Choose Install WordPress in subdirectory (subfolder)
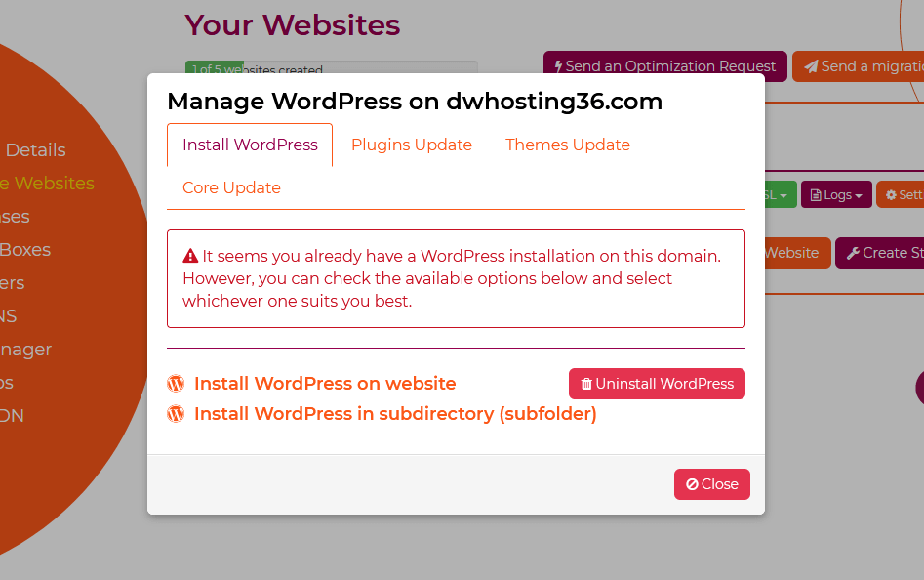Viewport: 924px width, 580px height. pos(395,414)
